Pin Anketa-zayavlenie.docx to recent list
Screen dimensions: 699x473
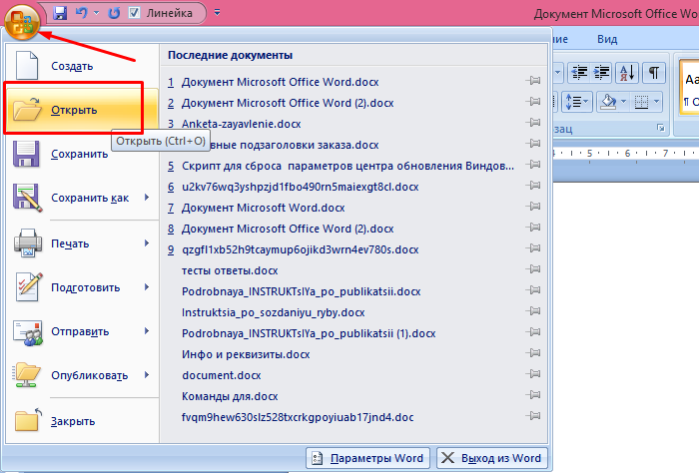[x=533, y=123]
